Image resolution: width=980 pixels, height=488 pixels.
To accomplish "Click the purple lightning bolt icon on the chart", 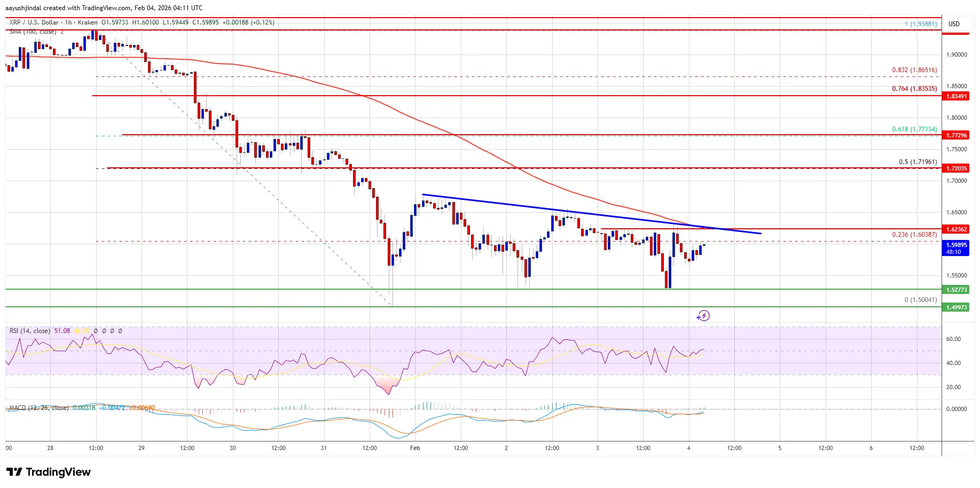I will point(704,316).
